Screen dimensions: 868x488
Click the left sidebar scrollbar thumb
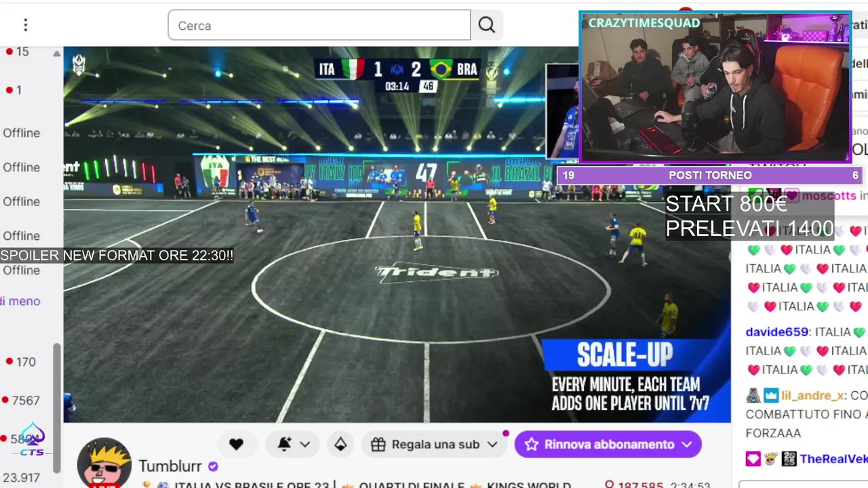tap(58, 408)
